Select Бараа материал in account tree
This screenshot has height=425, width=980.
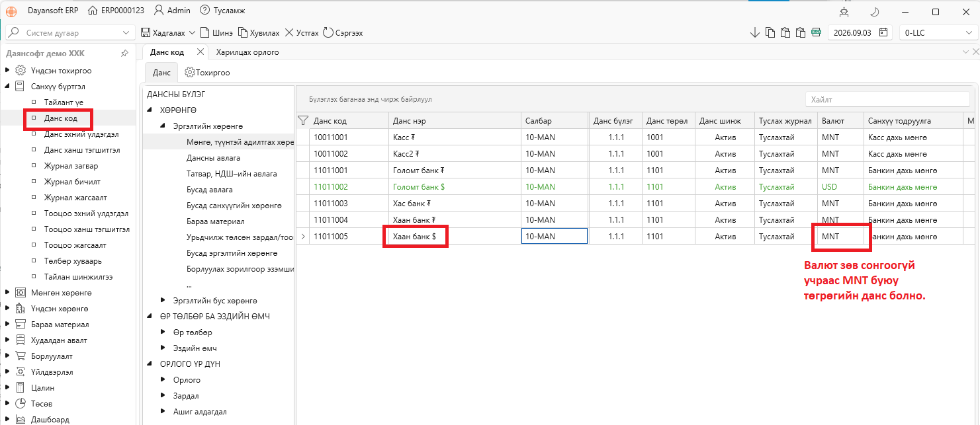click(216, 221)
